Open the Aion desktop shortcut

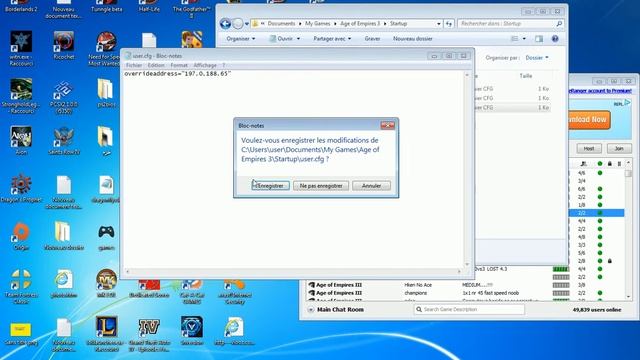[21, 140]
